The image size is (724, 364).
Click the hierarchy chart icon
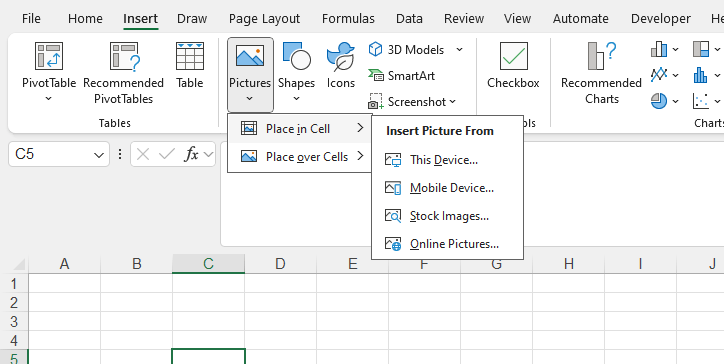[700, 49]
